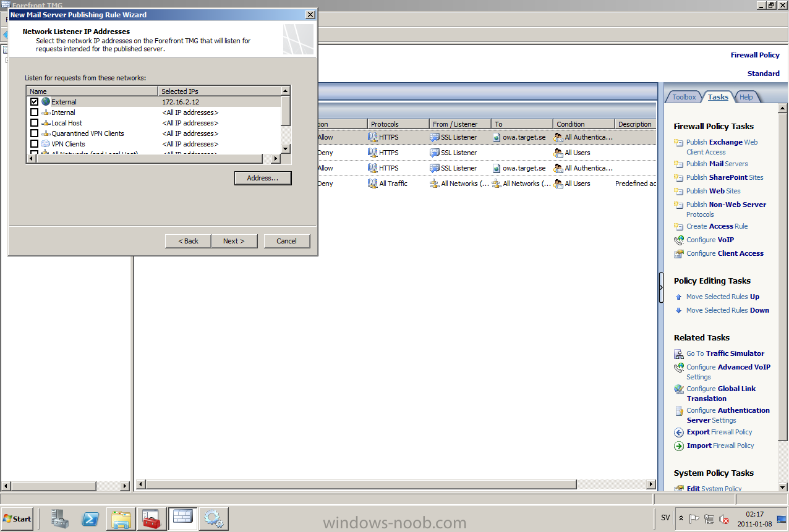Select the 172.16.2.12 IP cell
789x532 pixels.
tap(181, 102)
